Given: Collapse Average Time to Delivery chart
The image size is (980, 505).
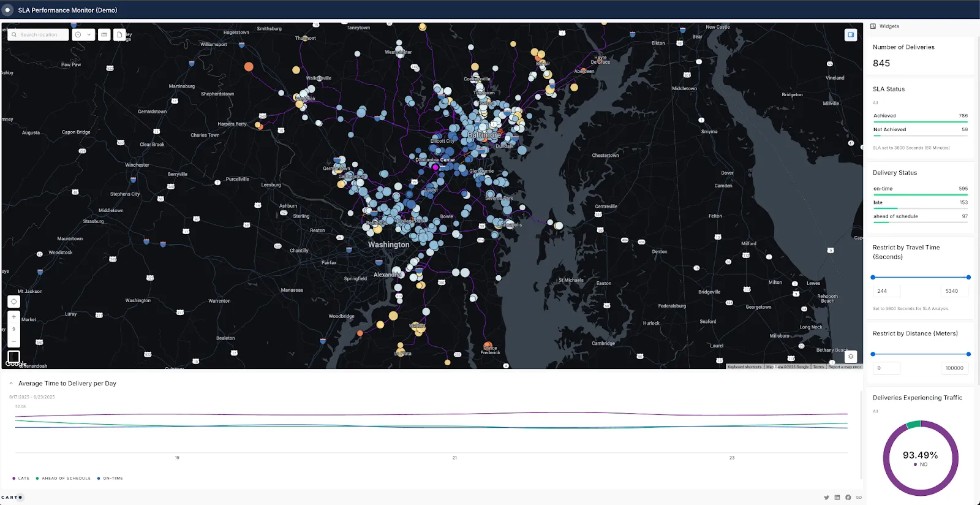Looking at the screenshot, I should pos(11,384).
